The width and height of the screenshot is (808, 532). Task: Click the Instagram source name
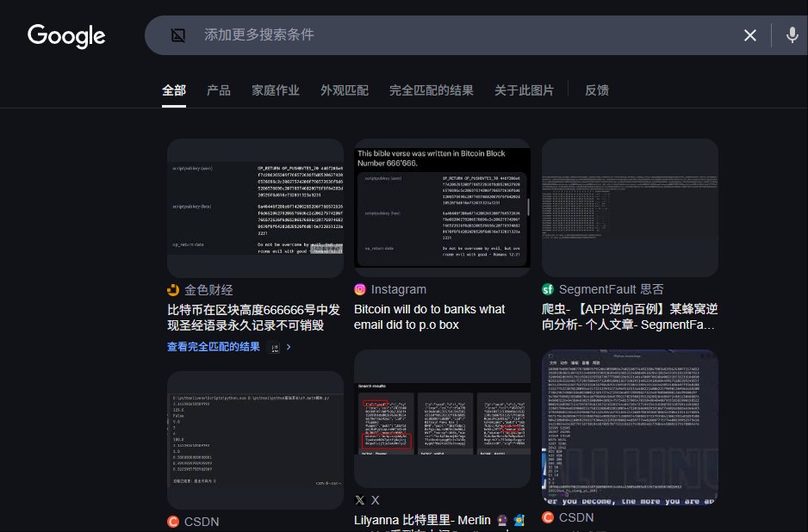tap(398, 289)
